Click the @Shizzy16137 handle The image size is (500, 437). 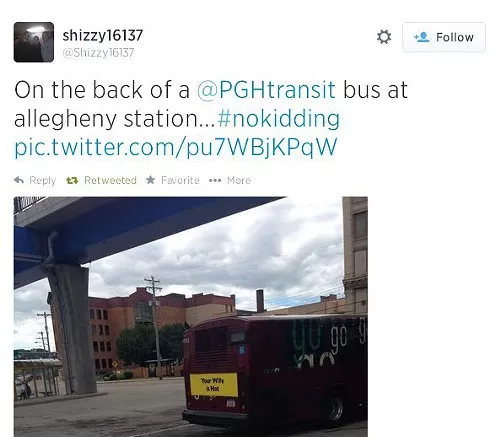pyautogui.click(x=98, y=52)
